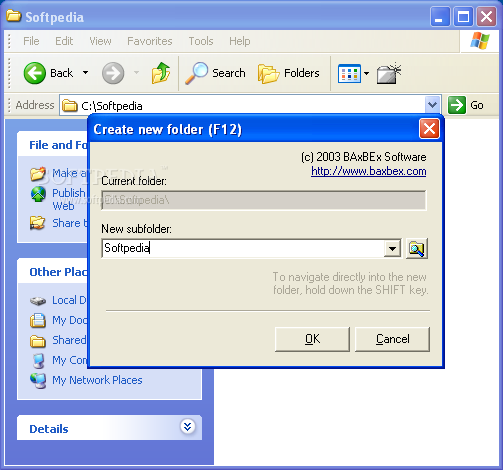The width and height of the screenshot is (503, 470).
Task: Click the Current folder path field
Action: 264,200
